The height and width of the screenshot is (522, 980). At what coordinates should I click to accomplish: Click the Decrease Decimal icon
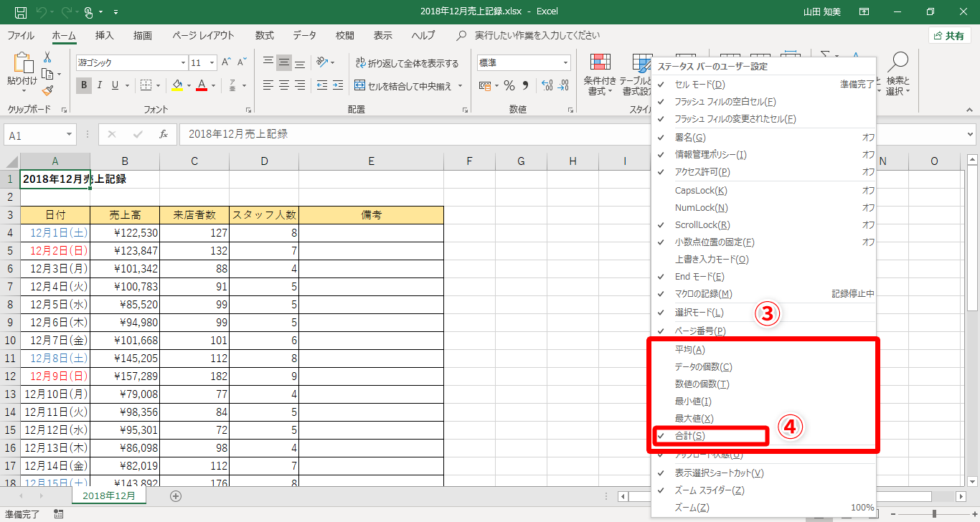[x=562, y=86]
